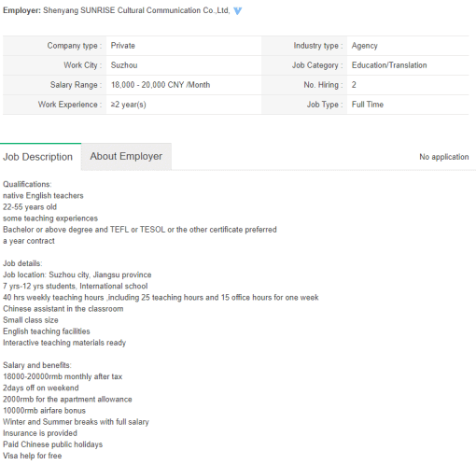The image size is (476, 465).
Task: Click the line 'native English teachers'
Action: pos(43,195)
